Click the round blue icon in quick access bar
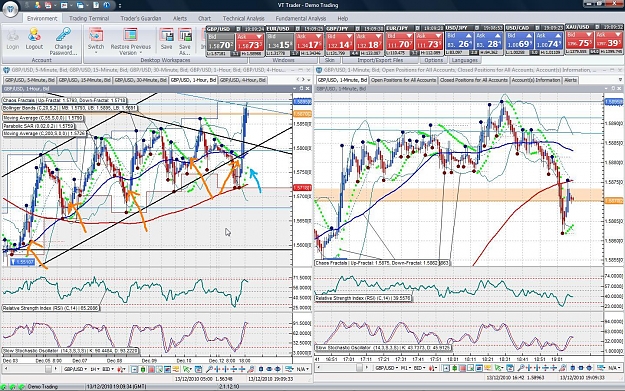 [x=106, y=5]
